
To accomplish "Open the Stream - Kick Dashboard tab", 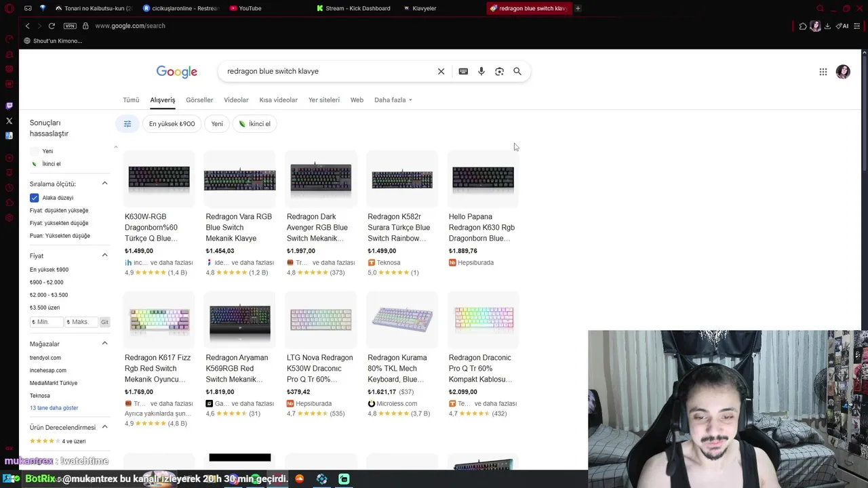I will (354, 8).
